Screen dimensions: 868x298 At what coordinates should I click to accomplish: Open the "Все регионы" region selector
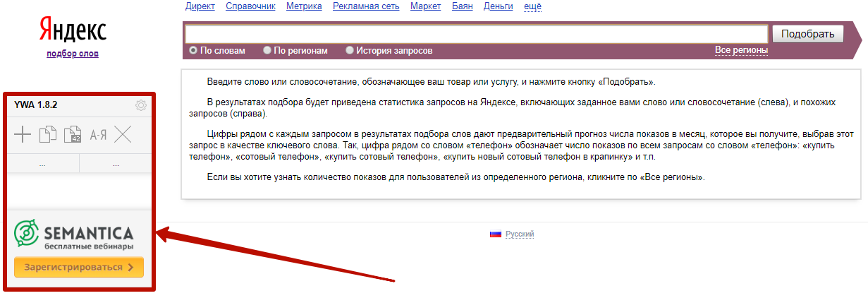[741, 50]
